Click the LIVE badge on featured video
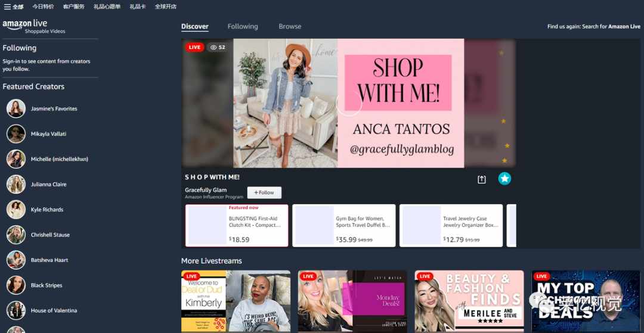Viewport: 644px width, 333px height. [194, 47]
